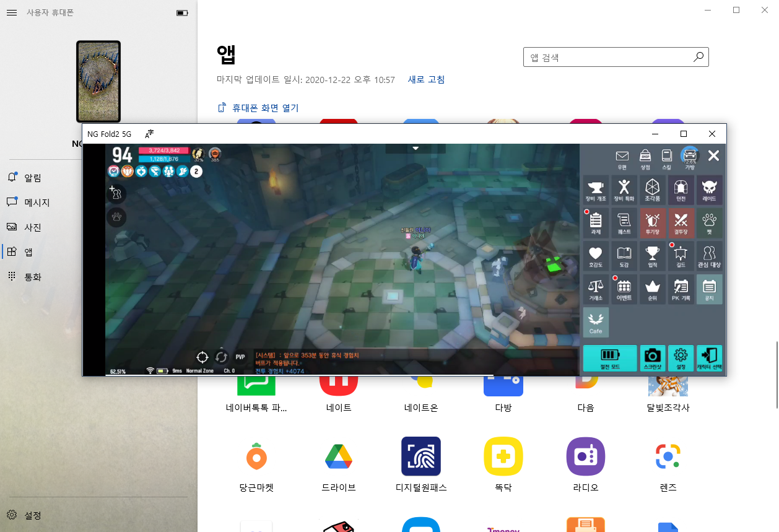Click the magnifier icon in app search box
This screenshot has height=532, width=779.
pos(698,57)
